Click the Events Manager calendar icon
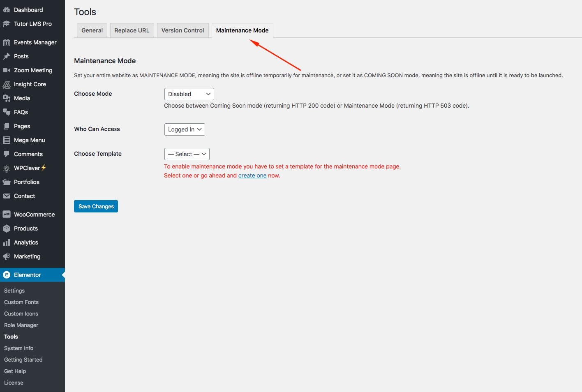The image size is (582, 392). [7, 42]
